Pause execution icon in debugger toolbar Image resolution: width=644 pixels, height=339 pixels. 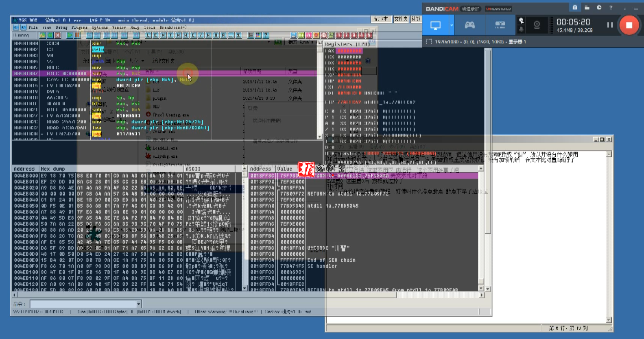pyautogui.click(x=77, y=35)
